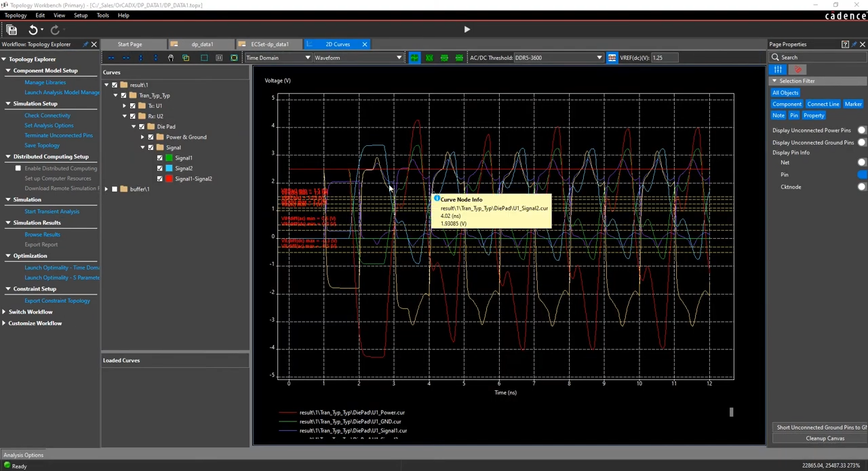This screenshot has width=868, height=471.
Task: Click the Cleanup Canvas button
Action: point(825,438)
